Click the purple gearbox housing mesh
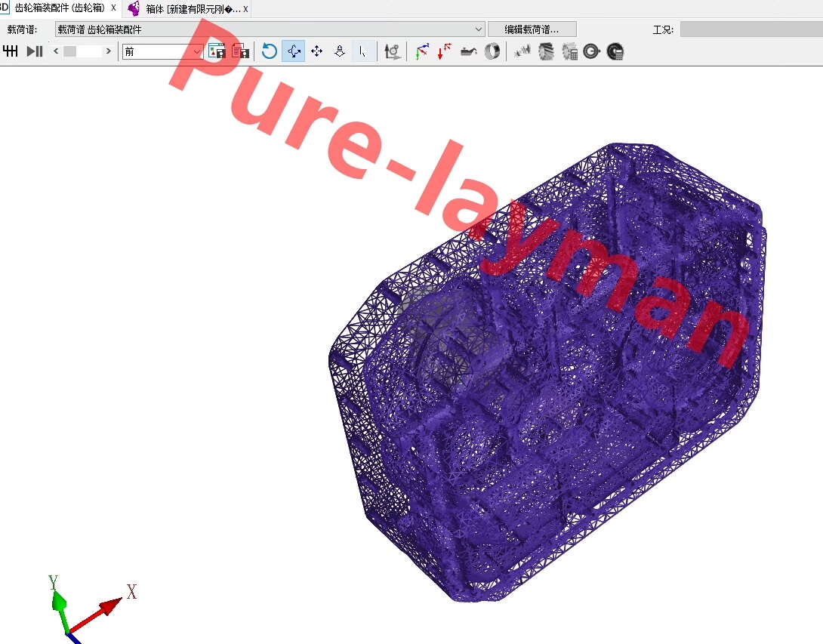Screen dimensions: 823x644 click(x=546, y=373)
